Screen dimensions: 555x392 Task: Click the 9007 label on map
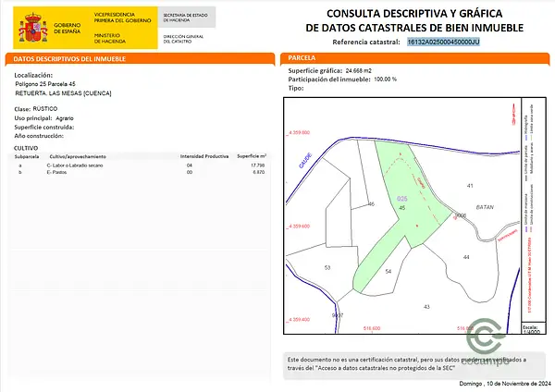pos(338,315)
